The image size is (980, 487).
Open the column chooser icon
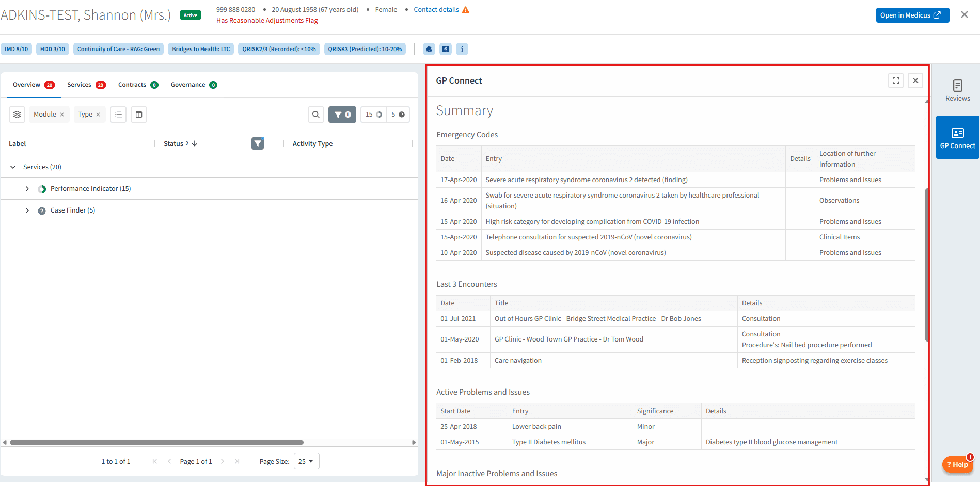click(x=139, y=115)
